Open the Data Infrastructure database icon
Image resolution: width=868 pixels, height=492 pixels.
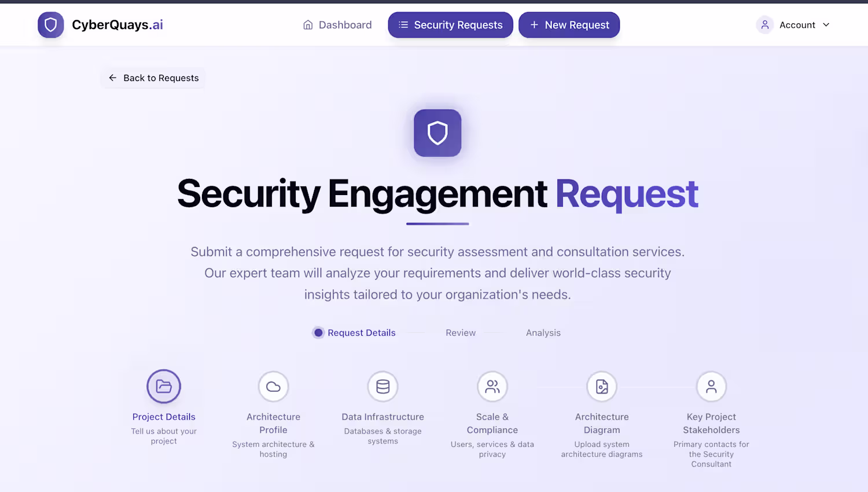tap(382, 386)
